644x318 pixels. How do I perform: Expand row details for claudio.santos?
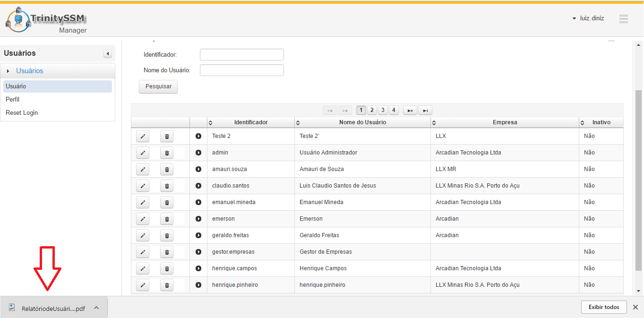198,186
